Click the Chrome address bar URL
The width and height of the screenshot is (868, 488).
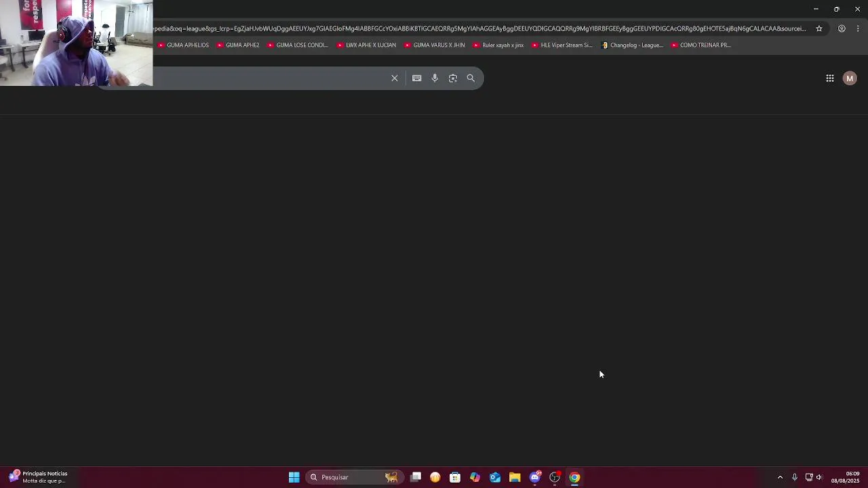(x=480, y=28)
